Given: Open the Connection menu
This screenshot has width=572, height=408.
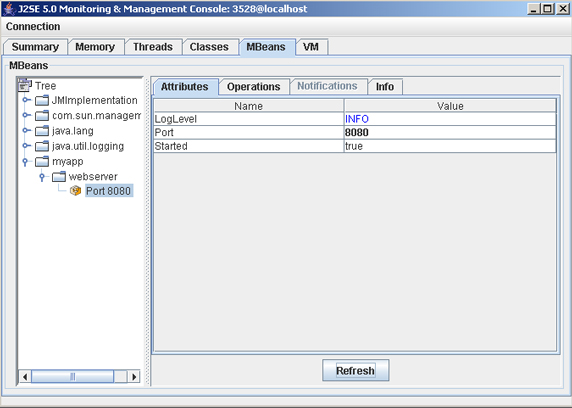Looking at the screenshot, I should tap(33, 27).
